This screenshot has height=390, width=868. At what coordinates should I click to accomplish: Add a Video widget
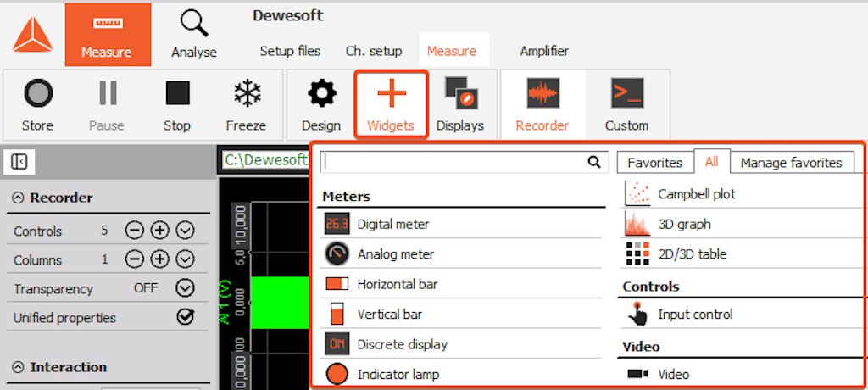click(x=742, y=374)
